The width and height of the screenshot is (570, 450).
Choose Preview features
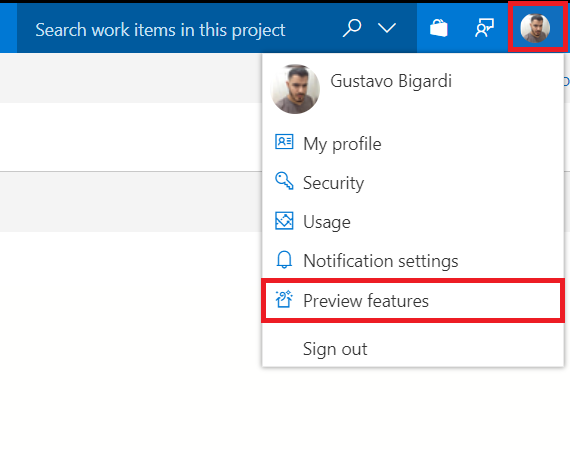413,301
